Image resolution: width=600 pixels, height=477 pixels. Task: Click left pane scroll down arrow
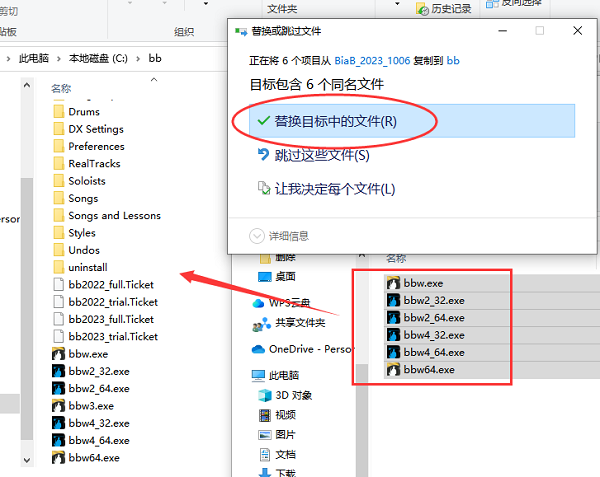(x=27, y=460)
